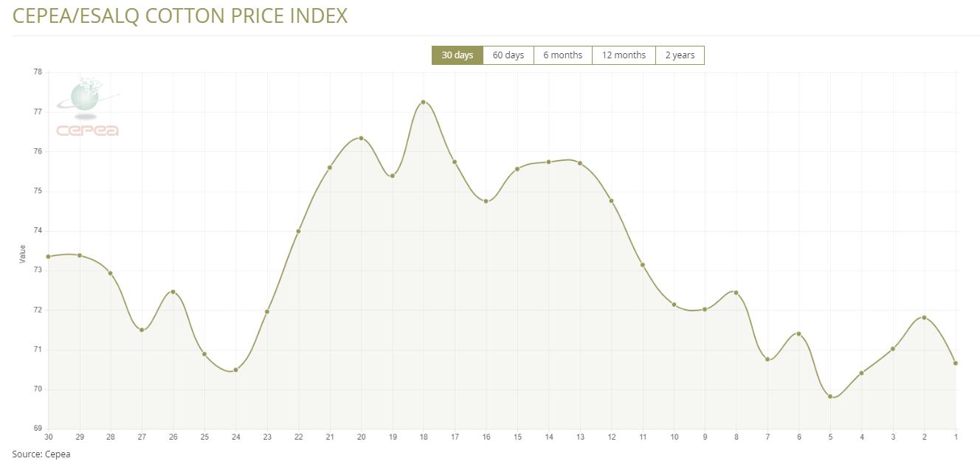Select the 30 days range tab

(x=457, y=55)
